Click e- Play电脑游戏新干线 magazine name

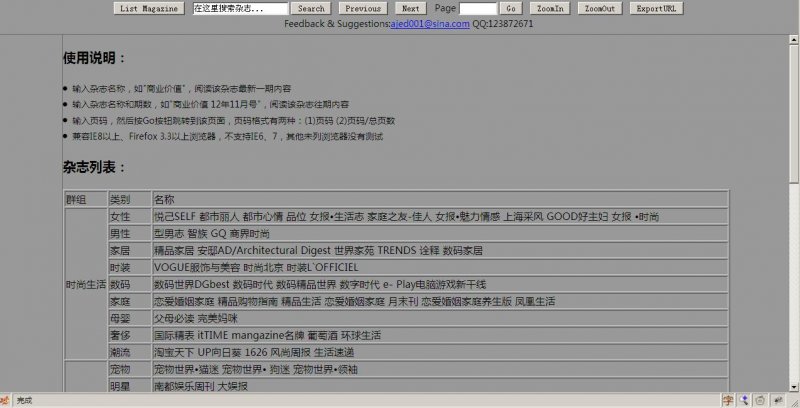434,284
